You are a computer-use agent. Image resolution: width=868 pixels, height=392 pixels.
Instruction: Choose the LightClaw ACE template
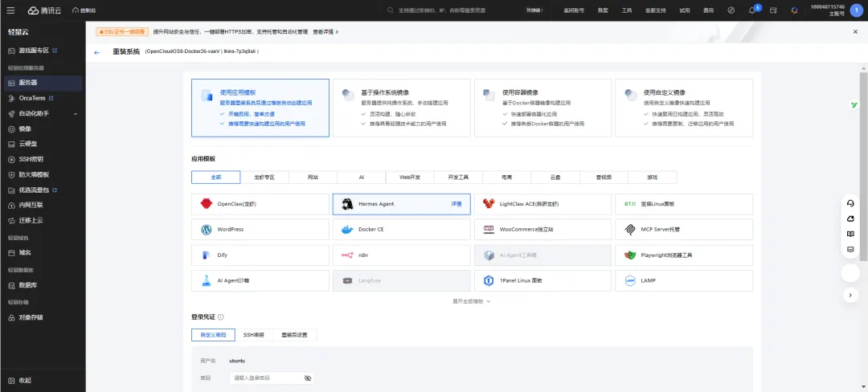(543, 204)
